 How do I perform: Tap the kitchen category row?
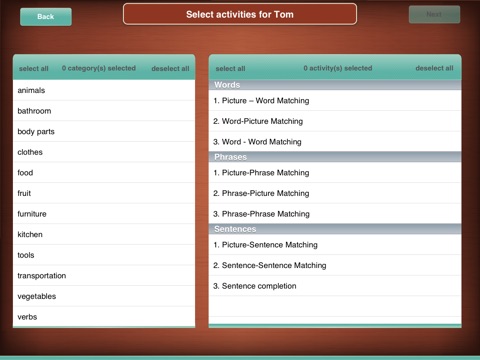[104, 235]
